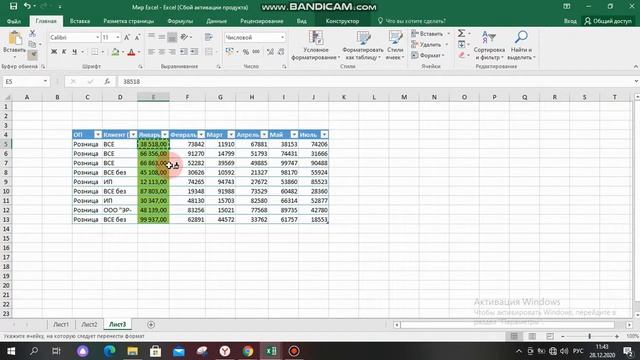Switch to the Формулы tab
Screen dimensions: 640x360
180,21
